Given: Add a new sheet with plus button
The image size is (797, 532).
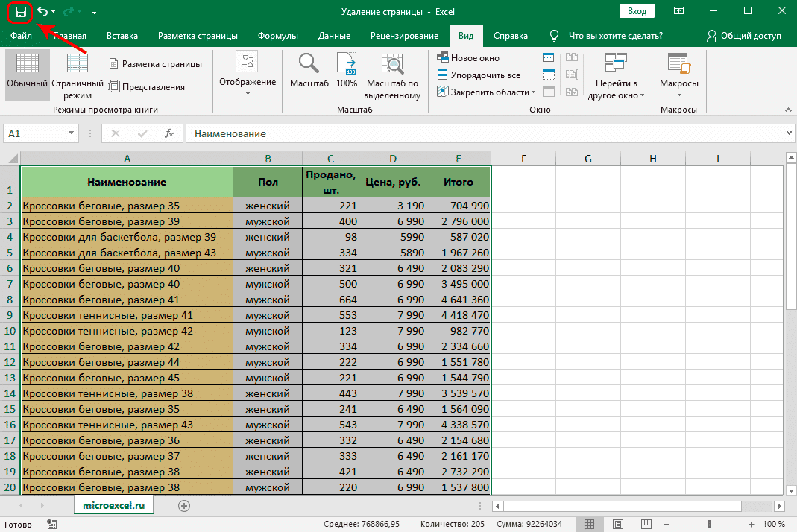Looking at the screenshot, I should [184, 505].
